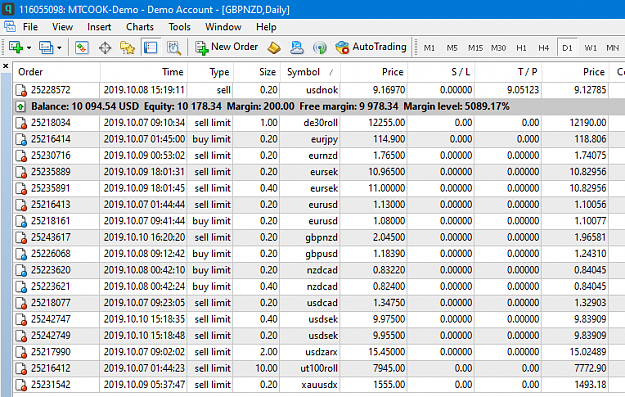Screen dimensions: 625x397
Task: Toggle the AutoTrading button
Action: tap(371, 47)
